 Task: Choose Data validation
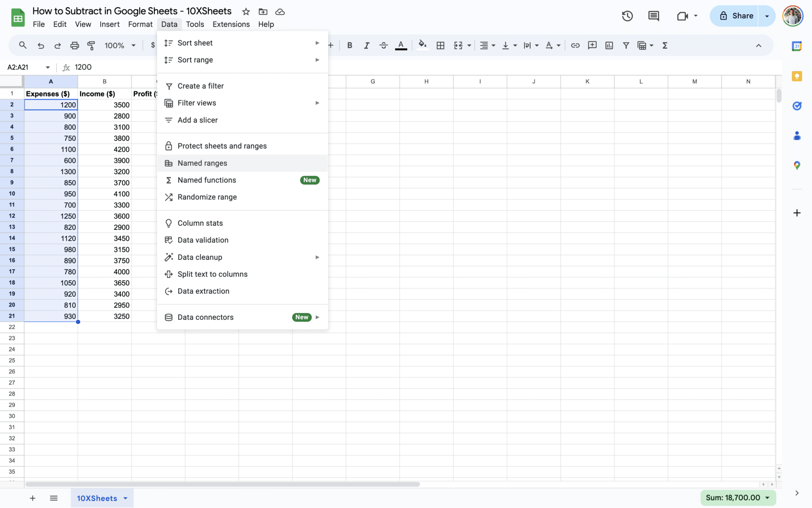click(x=243, y=240)
